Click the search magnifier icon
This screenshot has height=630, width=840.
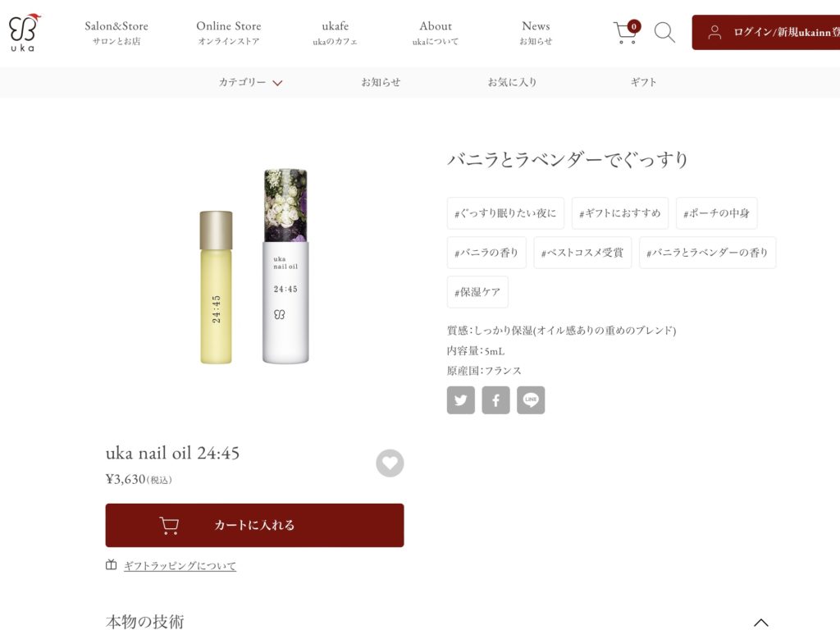point(664,32)
